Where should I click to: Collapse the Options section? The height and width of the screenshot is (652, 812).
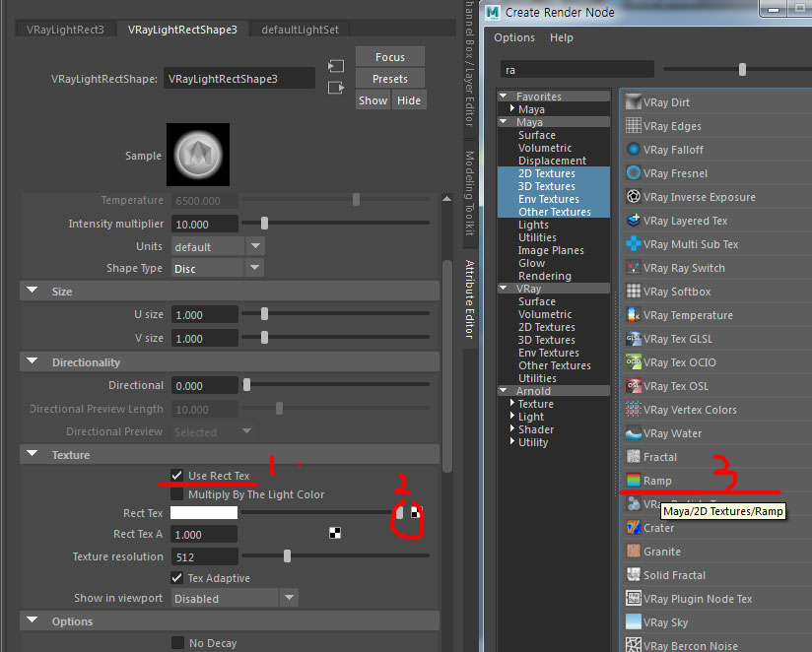pyautogui.click(x=33, y=619)
